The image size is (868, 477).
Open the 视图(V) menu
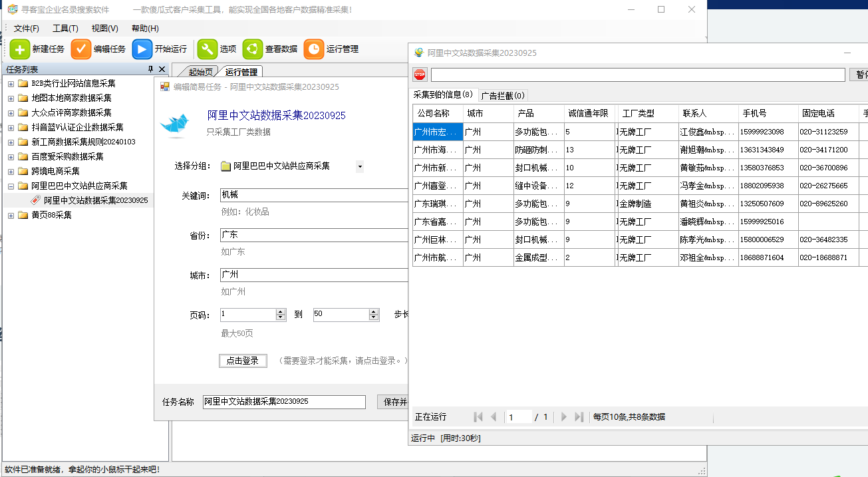104,29
